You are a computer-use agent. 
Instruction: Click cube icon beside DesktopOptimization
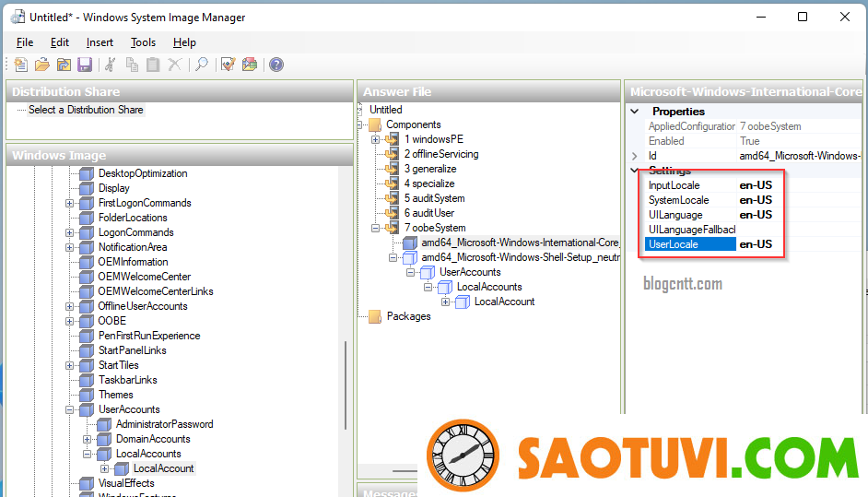tap(87, 173)
